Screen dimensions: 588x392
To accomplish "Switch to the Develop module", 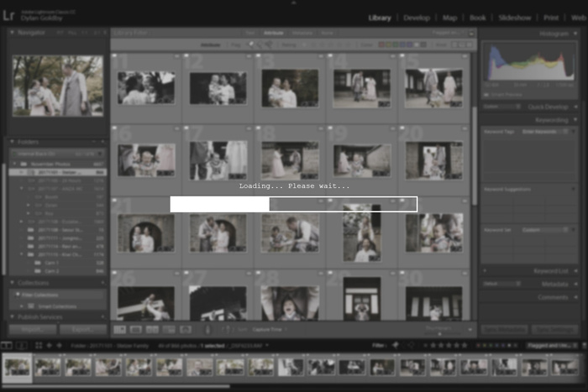I will pyautogui.click(x=417, y=17).
